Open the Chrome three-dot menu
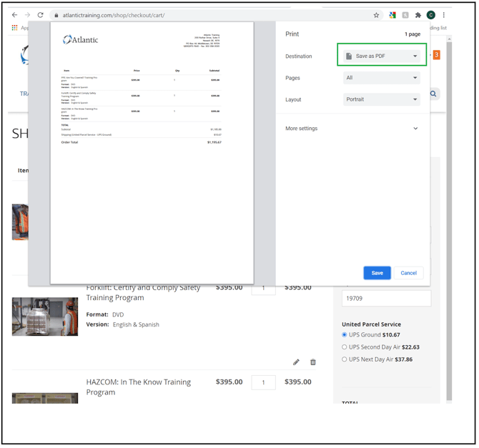This screenshot has width=479, height=448. coord(444,15)
